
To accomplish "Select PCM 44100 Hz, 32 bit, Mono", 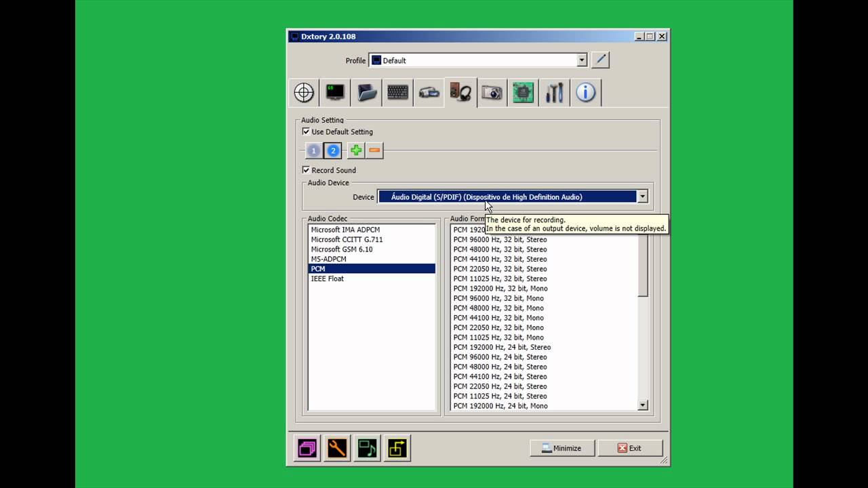I will point(545,318).
